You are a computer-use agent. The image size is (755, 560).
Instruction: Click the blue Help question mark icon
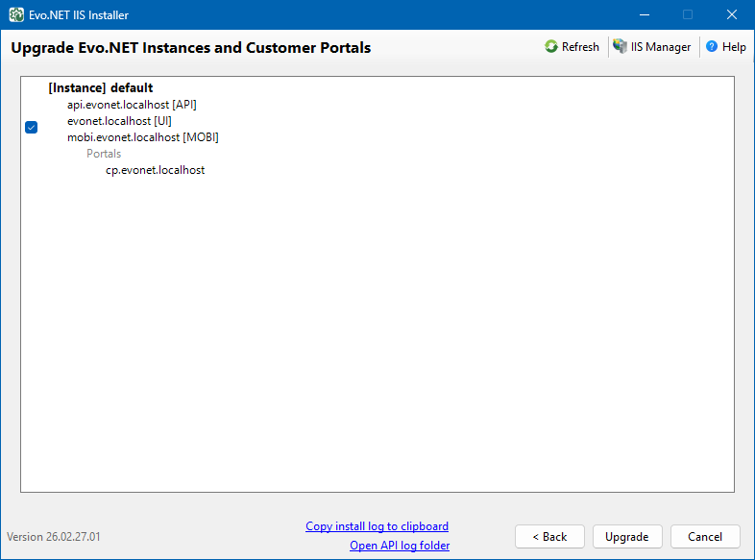(711, 46)
